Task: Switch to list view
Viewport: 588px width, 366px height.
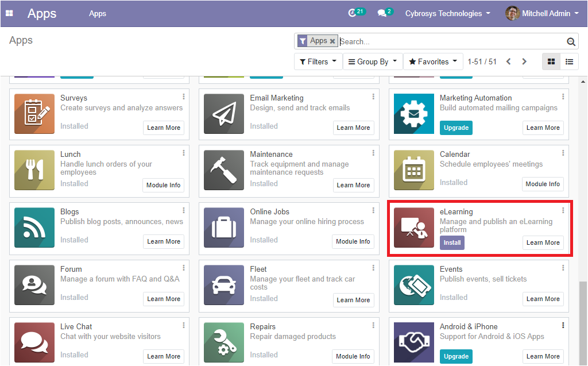Action: point(569,61)
